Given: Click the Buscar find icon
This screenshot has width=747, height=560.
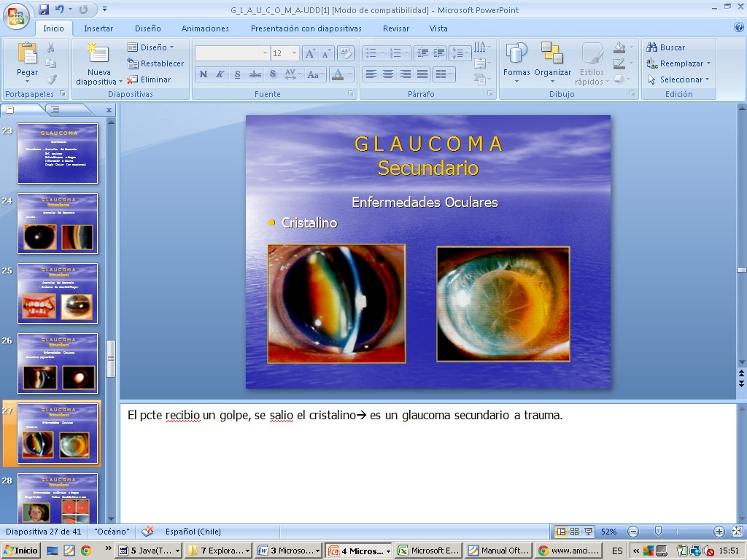Looking at the screenshot, I should point(652,47).
